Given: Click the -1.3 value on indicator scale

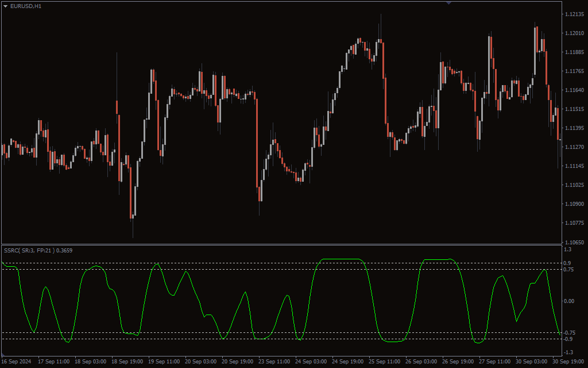Looking at the screenshot, I should (x=567, y=352).
